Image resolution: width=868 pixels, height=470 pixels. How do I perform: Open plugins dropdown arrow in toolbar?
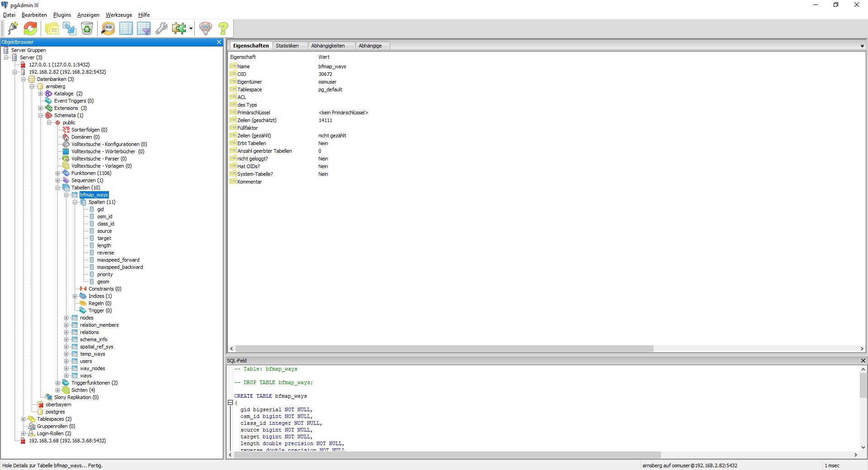coord(191,28)
